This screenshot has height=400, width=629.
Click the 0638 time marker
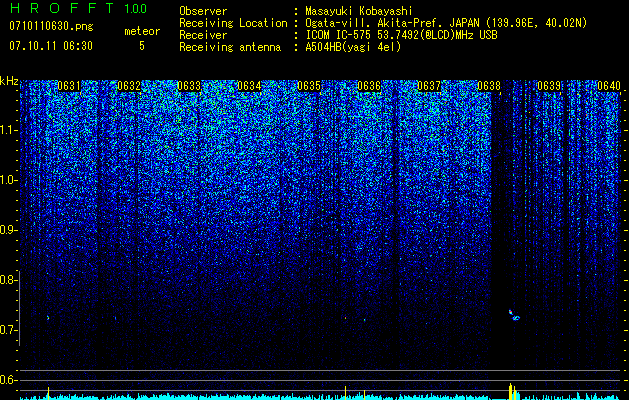[x=489, y=86]
